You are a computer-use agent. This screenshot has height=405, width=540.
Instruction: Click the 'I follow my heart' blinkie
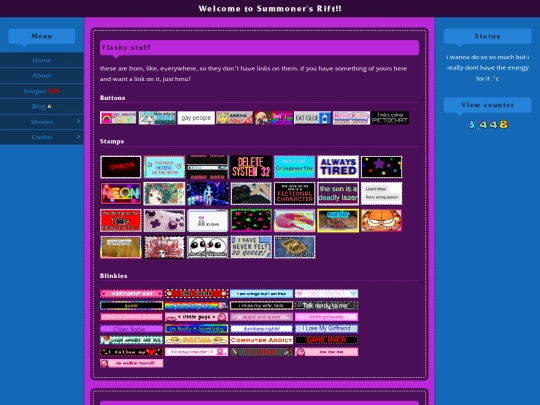[132, 352]
